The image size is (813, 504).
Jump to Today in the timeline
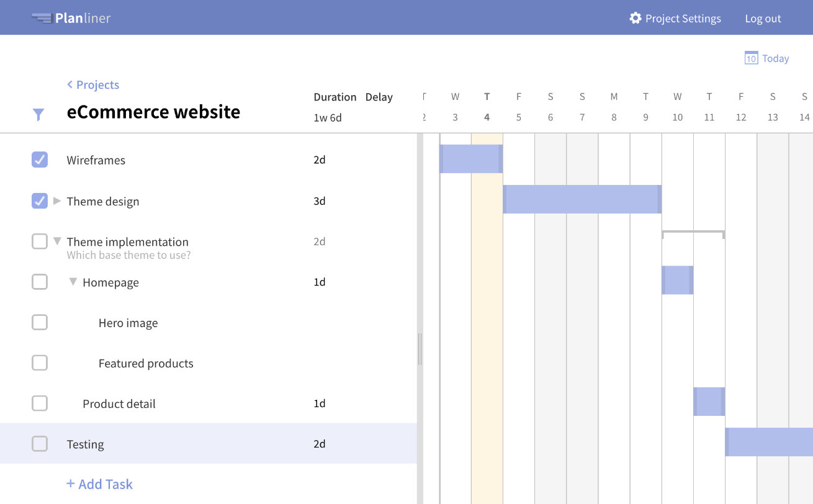coord(775,58)
